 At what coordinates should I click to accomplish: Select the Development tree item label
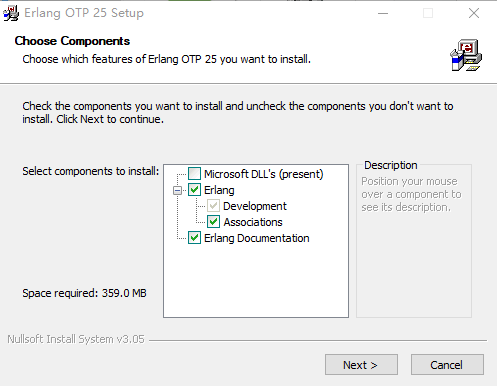pyautogui.click(x=255, y=206)
